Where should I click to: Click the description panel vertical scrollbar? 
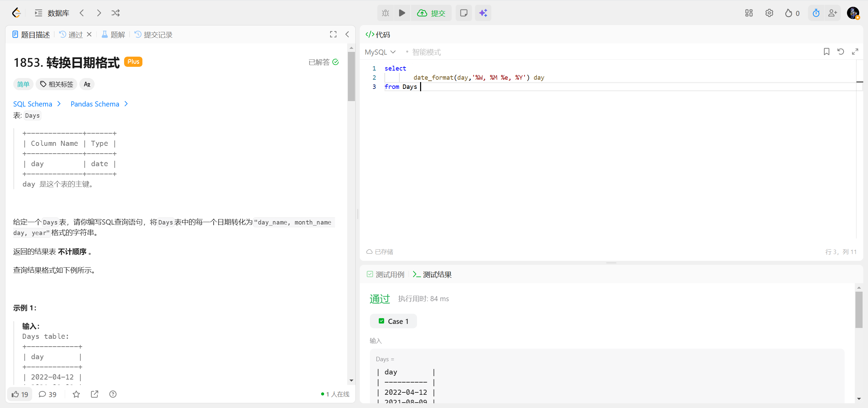(351, 76)
